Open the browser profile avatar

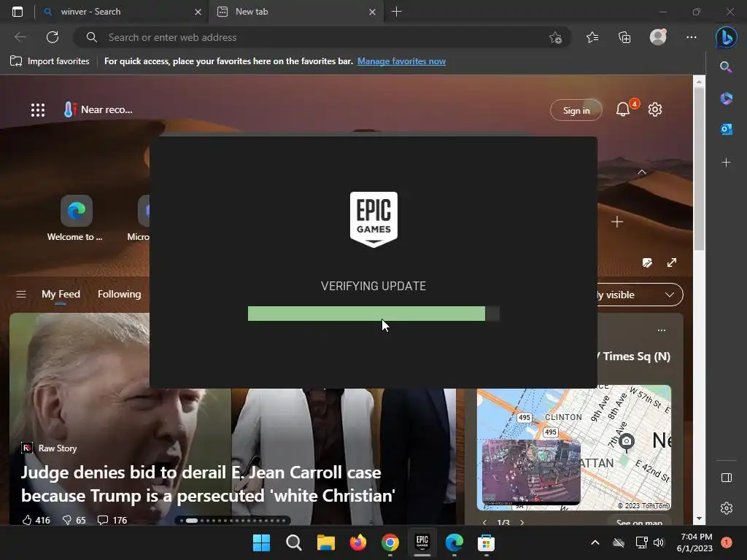tap(658, 36)
